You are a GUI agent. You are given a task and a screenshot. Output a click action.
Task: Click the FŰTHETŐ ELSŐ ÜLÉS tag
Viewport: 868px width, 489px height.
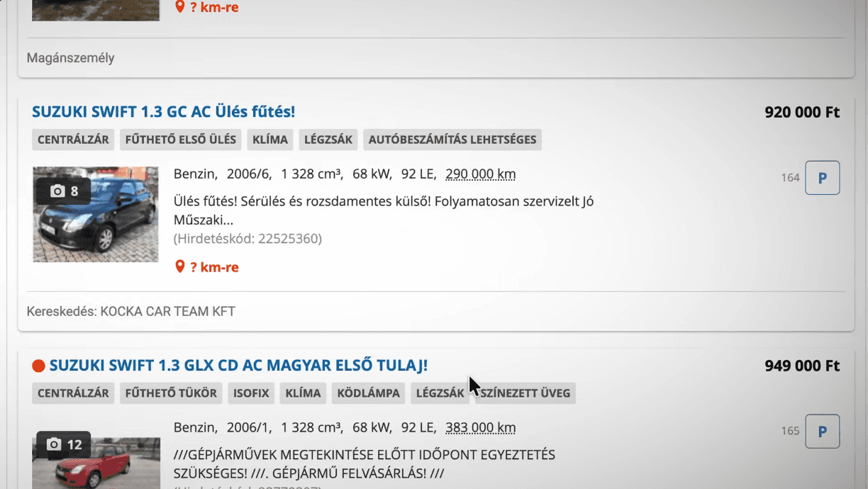pos(180,140)
